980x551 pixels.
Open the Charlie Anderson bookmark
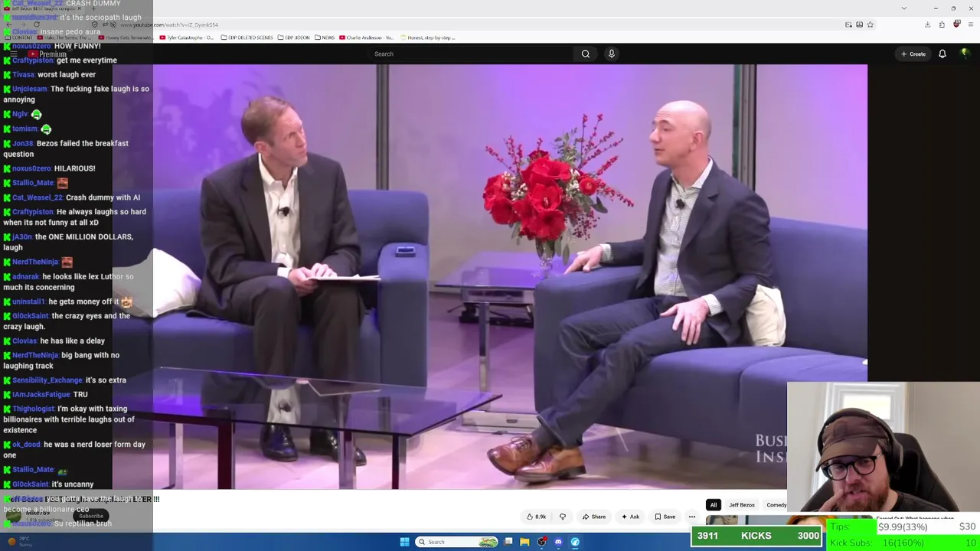tap(367, 37)
